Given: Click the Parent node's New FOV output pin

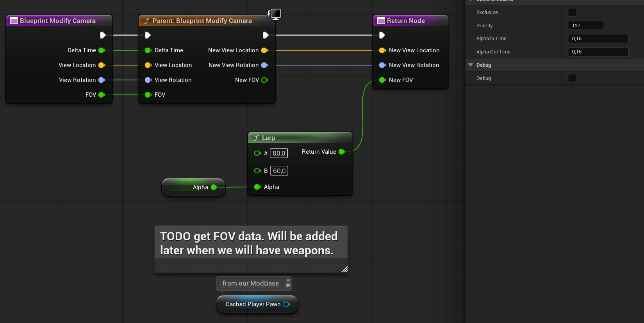Looking at the screenshot, I should (264, 80).
